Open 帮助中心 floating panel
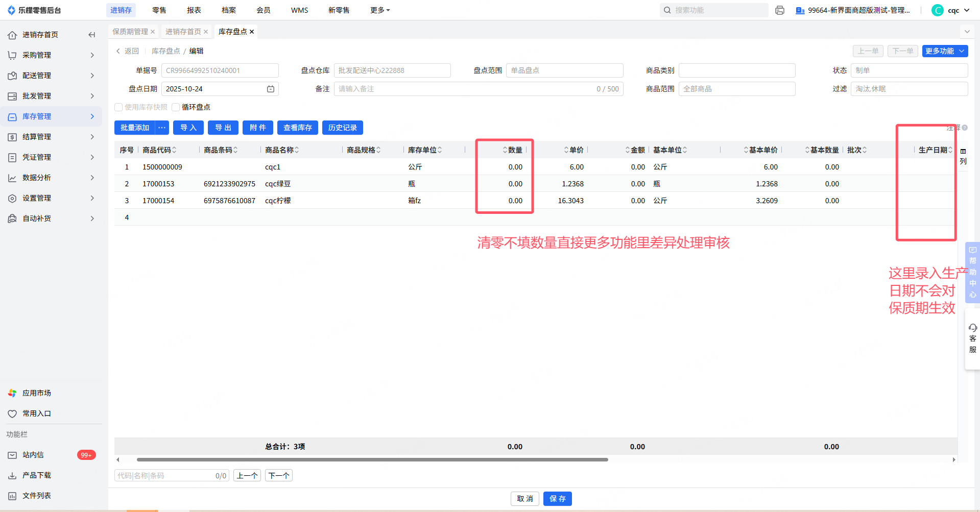The image size is (980, 512). pos(972,272)
